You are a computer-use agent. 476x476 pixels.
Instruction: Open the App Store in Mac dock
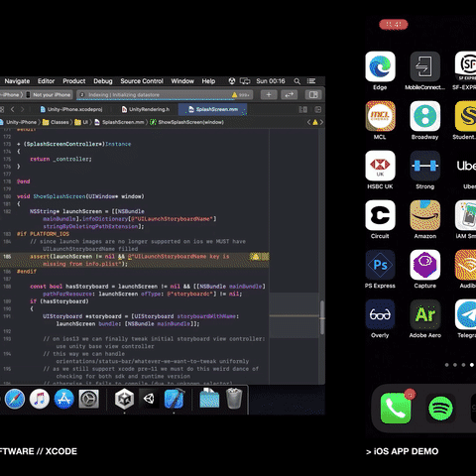[x=63, y=399]
